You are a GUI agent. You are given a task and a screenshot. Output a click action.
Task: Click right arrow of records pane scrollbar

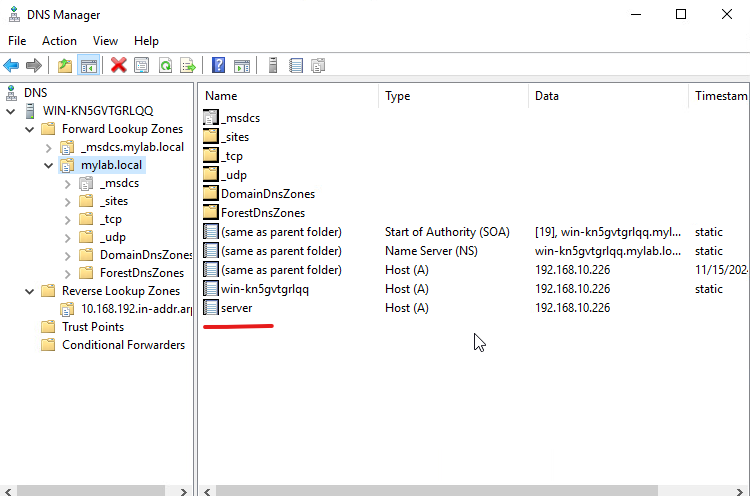tap(740, 491)
